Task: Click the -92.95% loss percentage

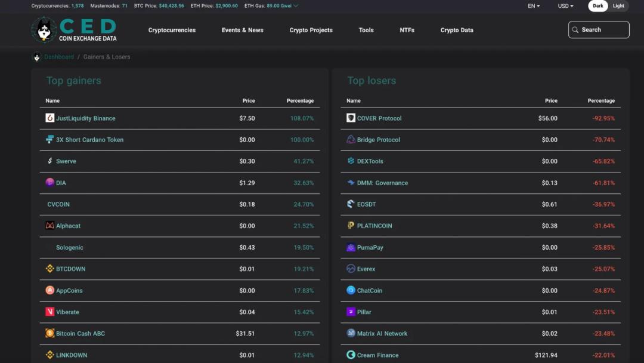Action: click(x=603, y=118)
